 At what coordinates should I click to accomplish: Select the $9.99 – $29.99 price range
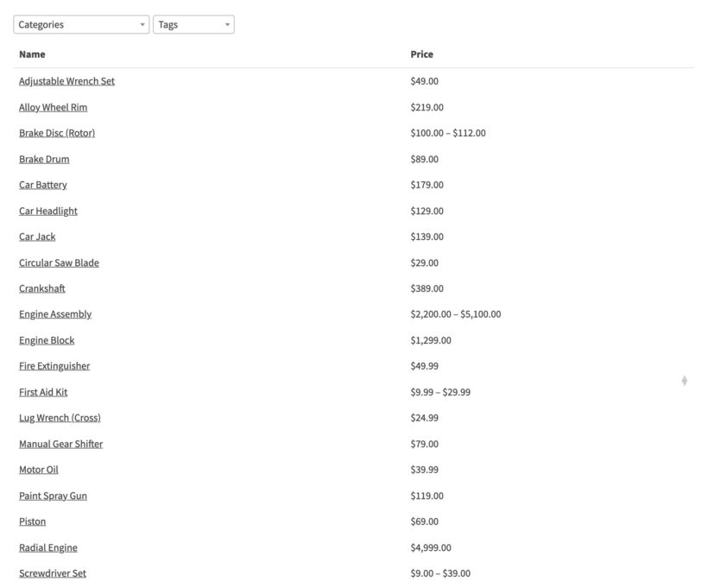(440, 393)
